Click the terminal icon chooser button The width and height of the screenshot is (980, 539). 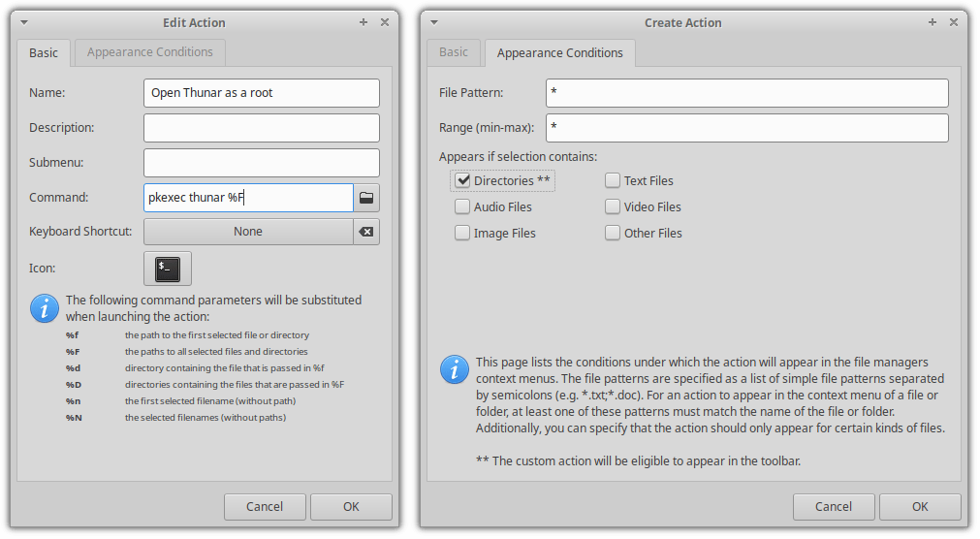tap(167, 269)
